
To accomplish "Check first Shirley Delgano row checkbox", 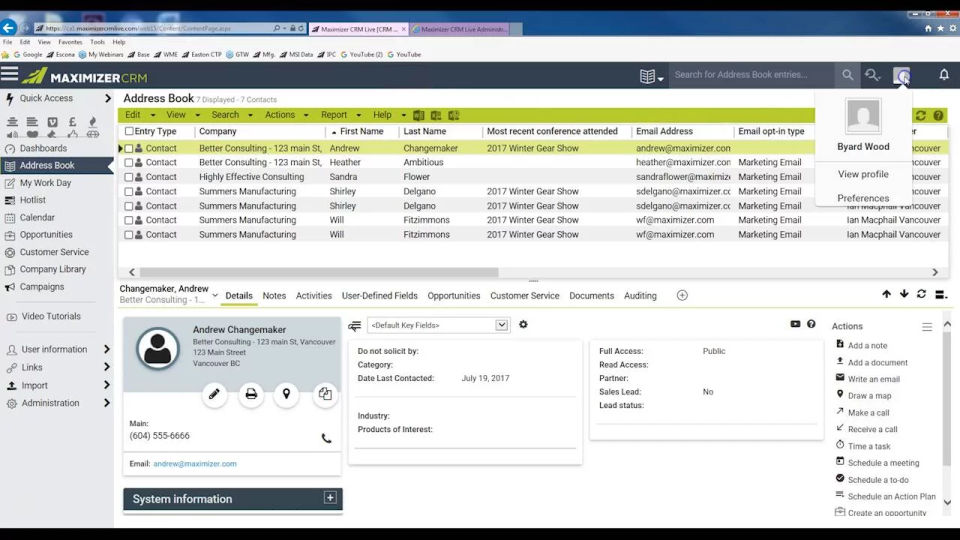I will coord(129,192).
